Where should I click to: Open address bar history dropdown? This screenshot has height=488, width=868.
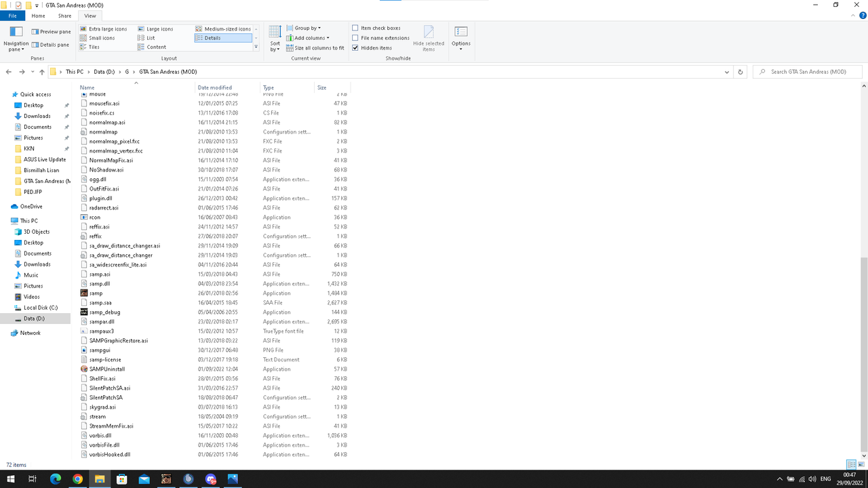727,72
